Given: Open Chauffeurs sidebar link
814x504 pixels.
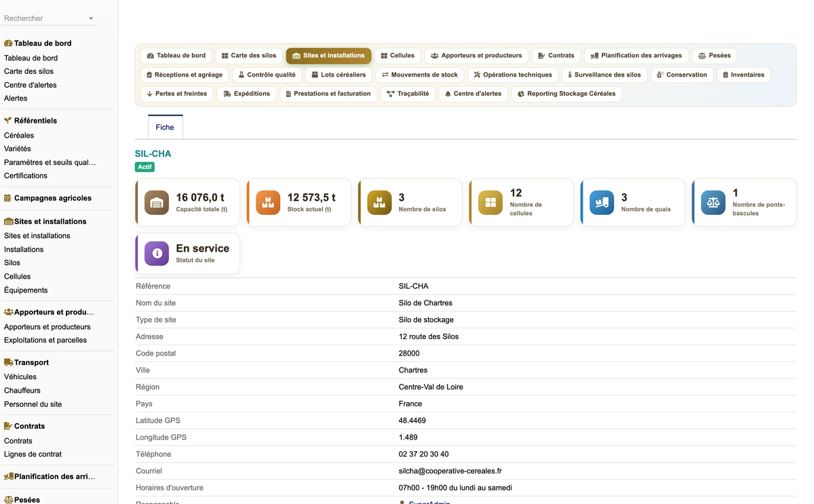Looking at the screenshot, I should click(22, 390).
